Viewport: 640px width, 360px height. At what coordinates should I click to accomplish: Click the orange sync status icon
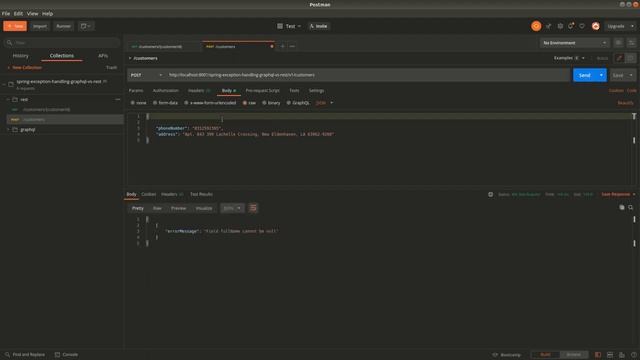pos(536,26)
